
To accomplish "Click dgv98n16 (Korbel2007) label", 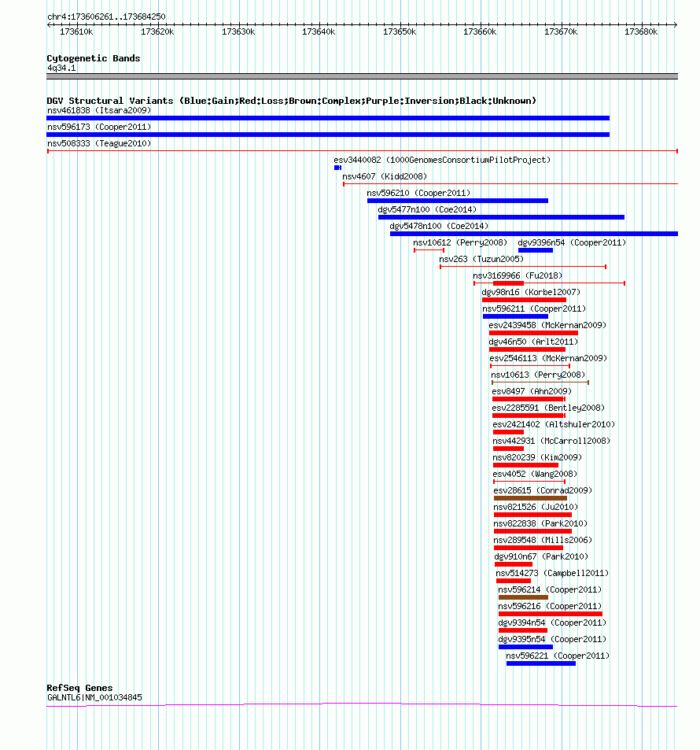I will pyautogui.click(x=531, y=292).
